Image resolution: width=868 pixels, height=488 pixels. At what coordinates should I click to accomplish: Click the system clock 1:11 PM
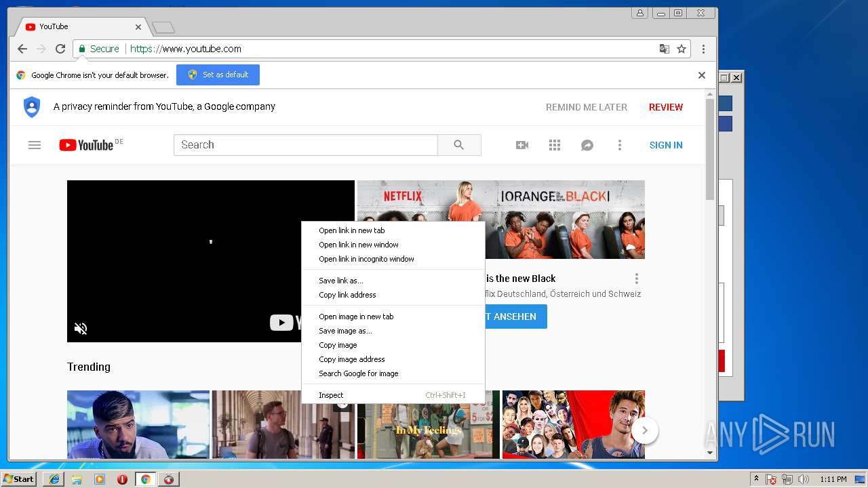pos(833,479)
